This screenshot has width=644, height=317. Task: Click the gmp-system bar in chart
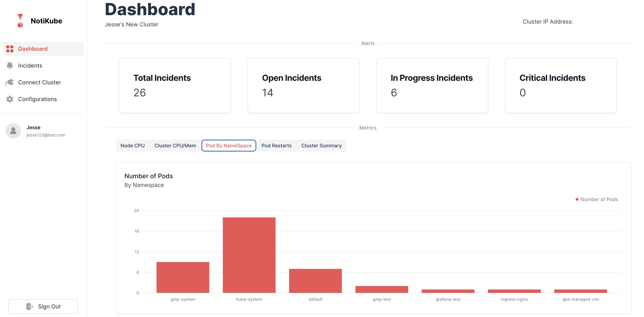point(183,277)
